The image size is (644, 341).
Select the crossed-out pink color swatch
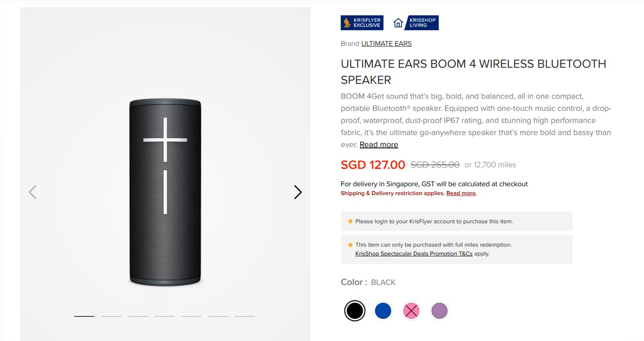click(411, 311)
